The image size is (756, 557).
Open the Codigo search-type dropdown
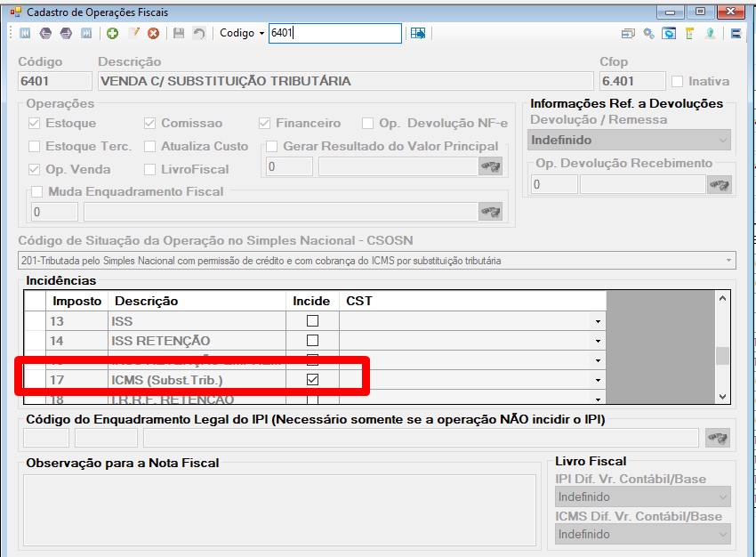click(261, 33)
